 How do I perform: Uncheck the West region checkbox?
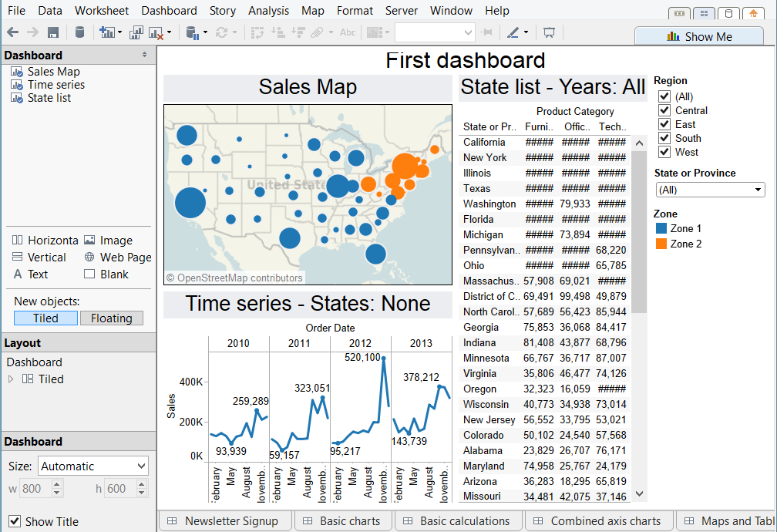point(664,152)
